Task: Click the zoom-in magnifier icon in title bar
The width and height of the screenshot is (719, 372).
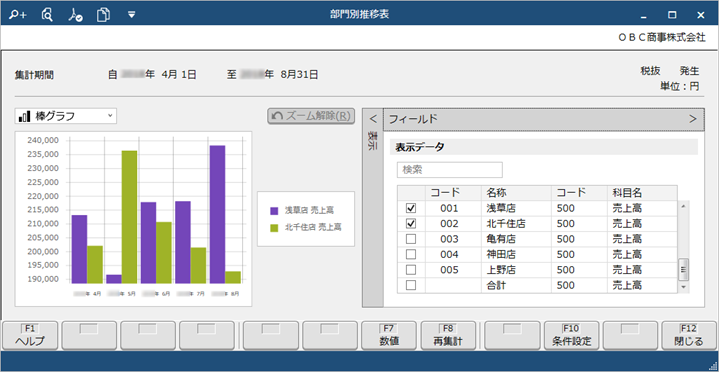Action: pyautogui.click(x=17, y=15)
